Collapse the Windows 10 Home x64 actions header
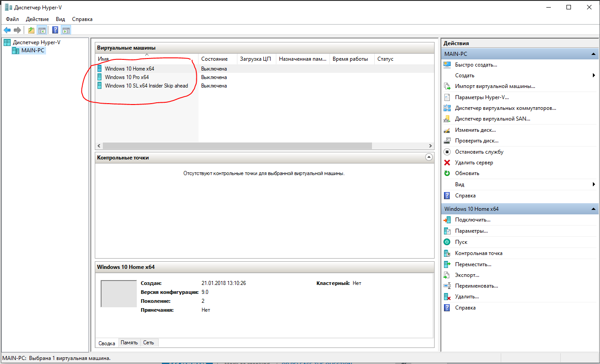 click(x=593, y=209)
